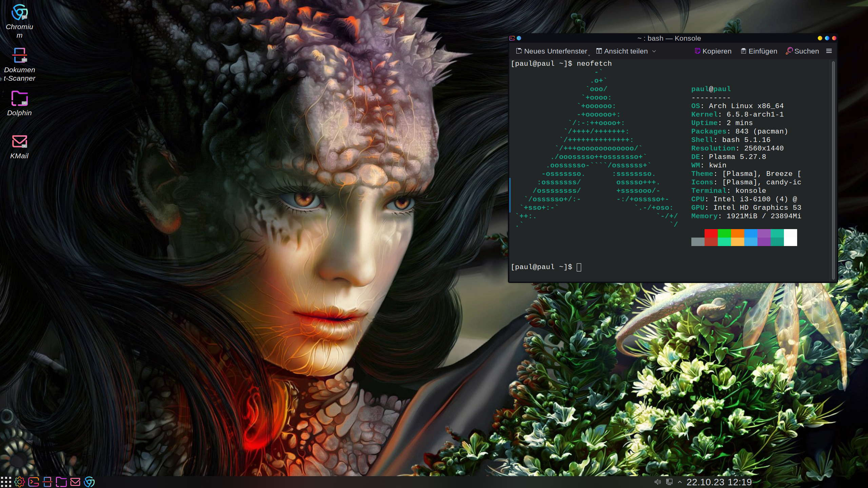Open Konsole window menu icon in titlebar

[x=512, y=38]
